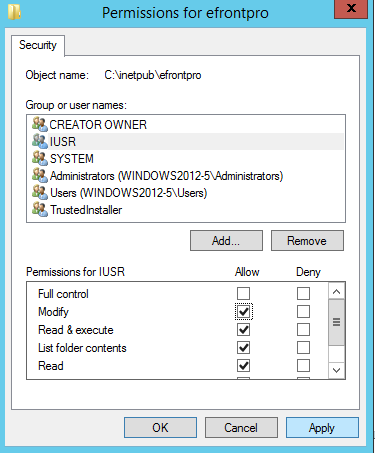The image size is (375, 453).
Task: Toggle Allow for List folder contents
Action: [244, 348]
